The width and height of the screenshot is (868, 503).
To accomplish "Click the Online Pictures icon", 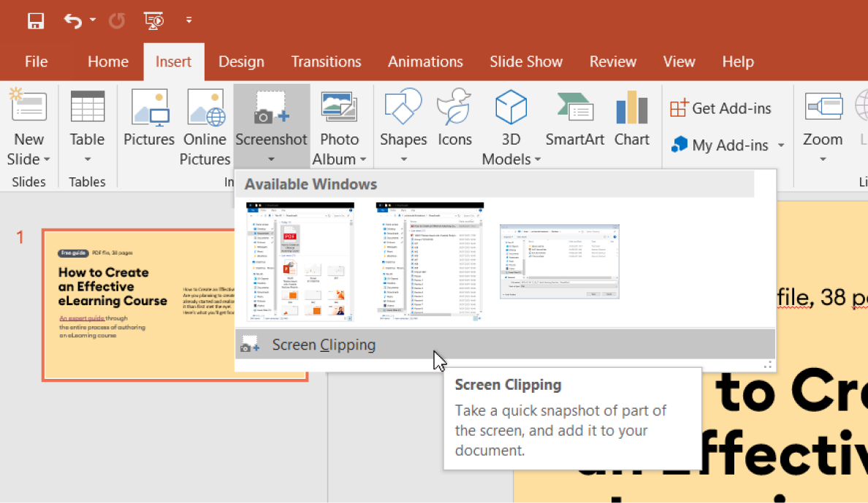I will 205,107.
